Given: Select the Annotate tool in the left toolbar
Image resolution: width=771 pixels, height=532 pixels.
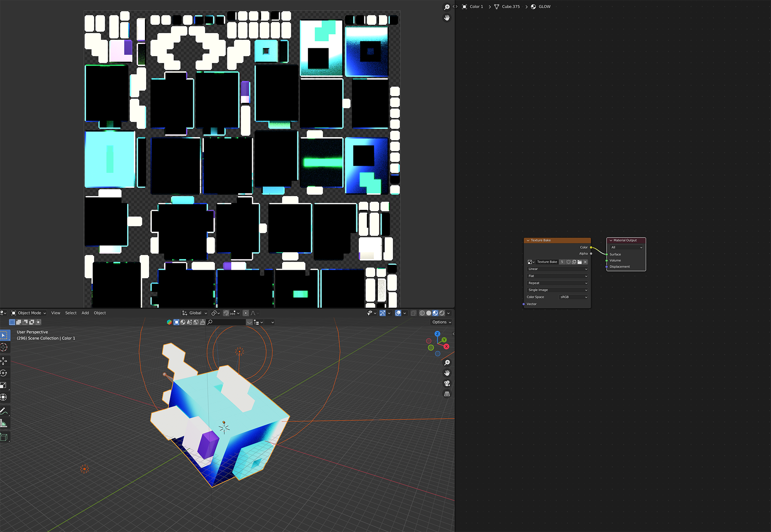Looking at the screenshot, I should coord(4,411).
